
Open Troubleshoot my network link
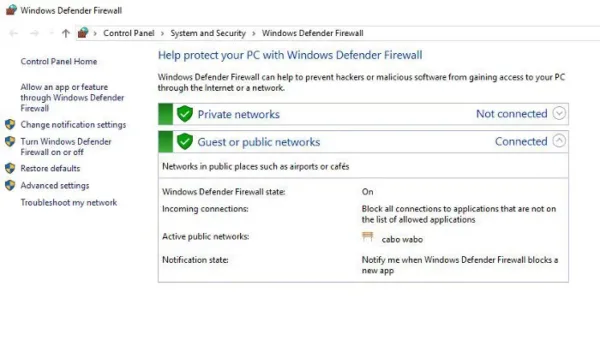click(x=69, y=202)
